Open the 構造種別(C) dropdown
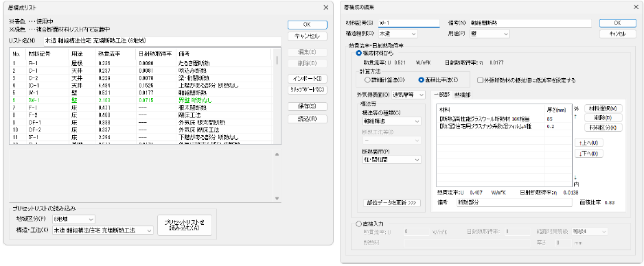The width and height of the screenshot is (644, 266). [398, 34]
